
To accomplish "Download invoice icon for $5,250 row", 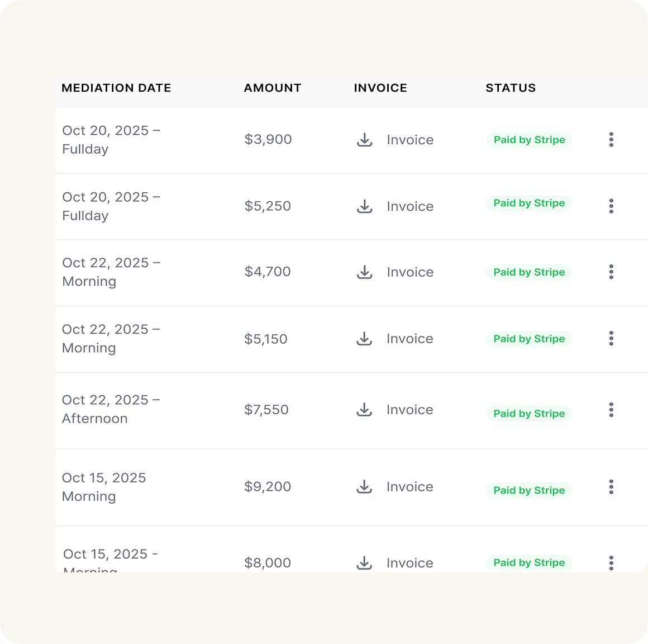I will pos(364,206).
